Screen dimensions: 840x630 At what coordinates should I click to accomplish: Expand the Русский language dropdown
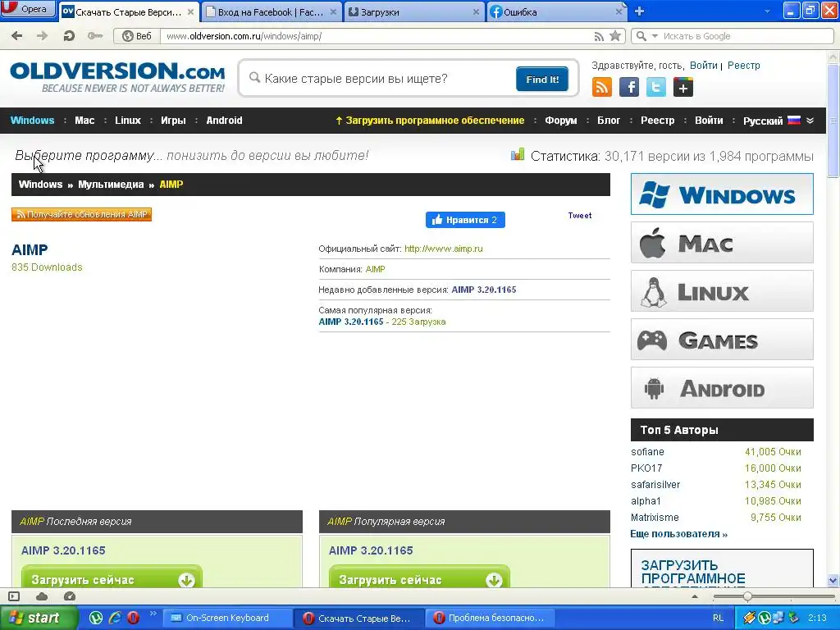tap(778, 121)
